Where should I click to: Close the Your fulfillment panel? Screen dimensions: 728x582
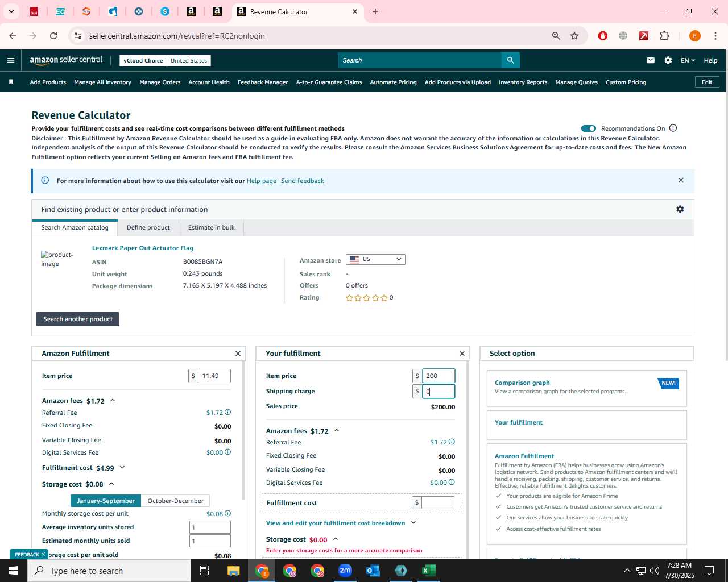click(x=462, y=354)
